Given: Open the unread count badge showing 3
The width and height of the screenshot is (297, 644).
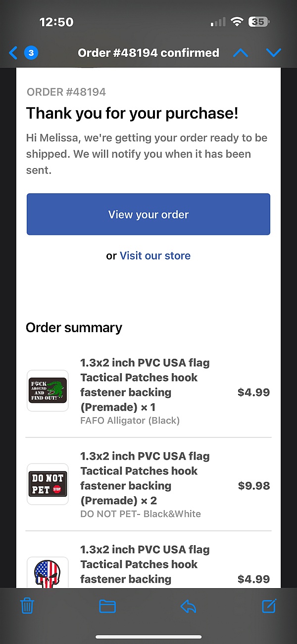Looking at the screenshot, I should [x=31, y=53].
